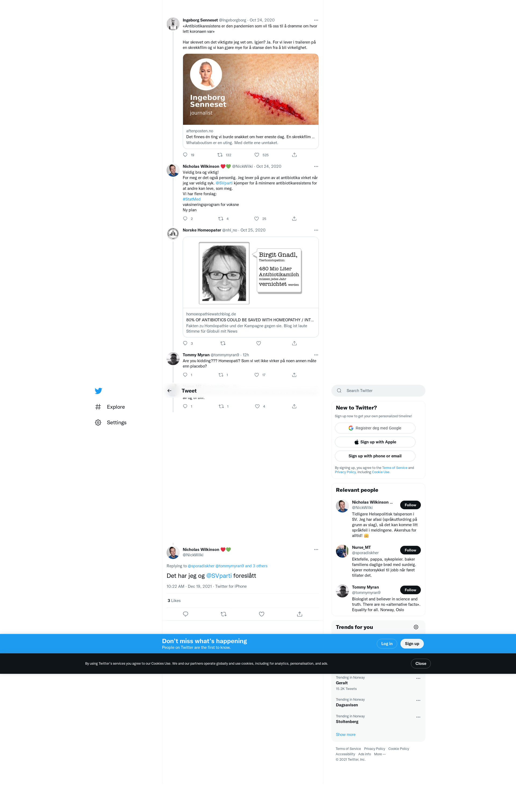Open options for Geralt trend
Image resolution: width=516 pixels, height=812 pixels.
(418, 678)
